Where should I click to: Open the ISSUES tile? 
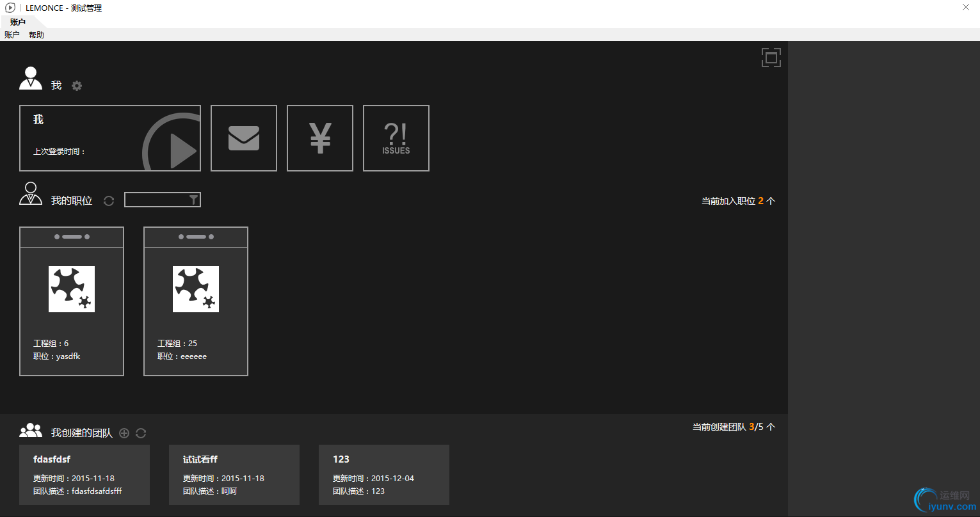coord(396,138)
